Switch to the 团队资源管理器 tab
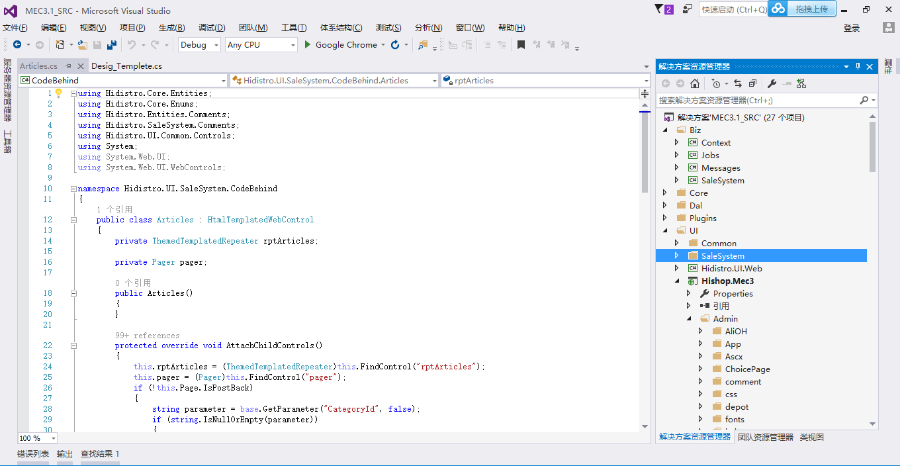The height and width of the screenshot is (466, 900). [765, 437]
